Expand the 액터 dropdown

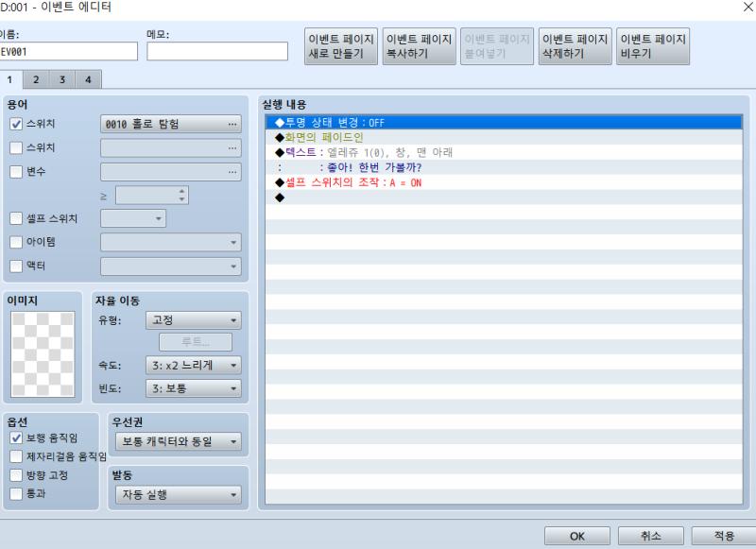(x=171, y=266)
